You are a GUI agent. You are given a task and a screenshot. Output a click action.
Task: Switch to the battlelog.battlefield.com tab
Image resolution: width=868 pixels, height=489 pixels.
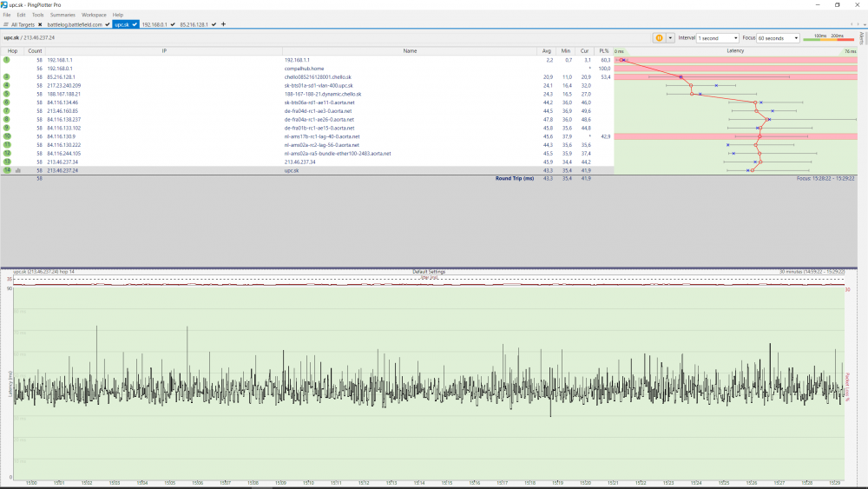coord(76,24)
